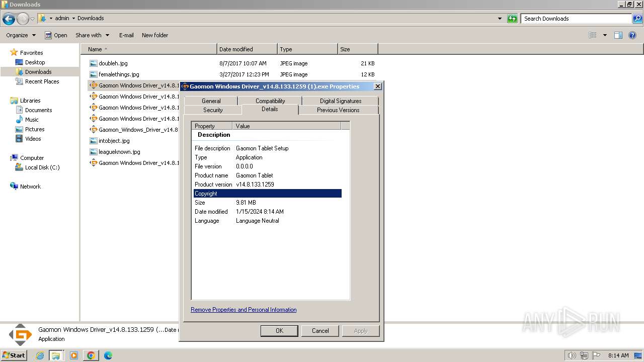Viewport: 644px width, 362px height.
Task: Click E-mail in the Explorer toolbar
Action: pos(126,35)
